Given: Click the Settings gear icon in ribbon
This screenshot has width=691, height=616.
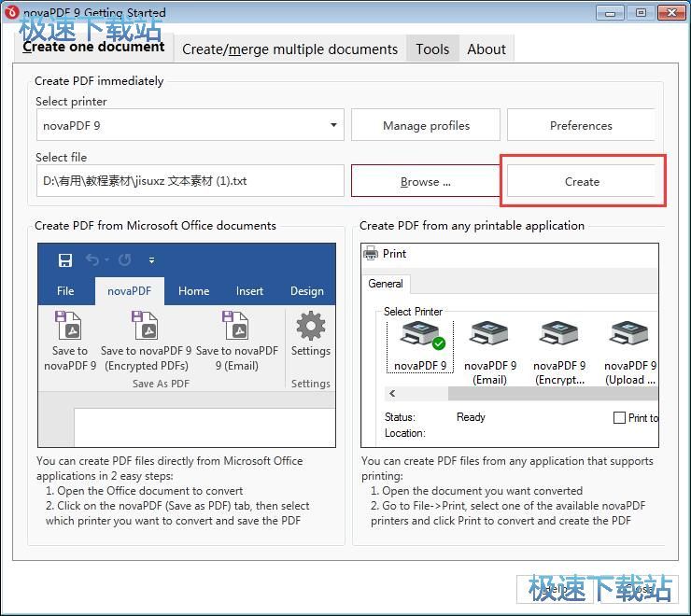Looking at the screenshot, I should tap(310, 327).
